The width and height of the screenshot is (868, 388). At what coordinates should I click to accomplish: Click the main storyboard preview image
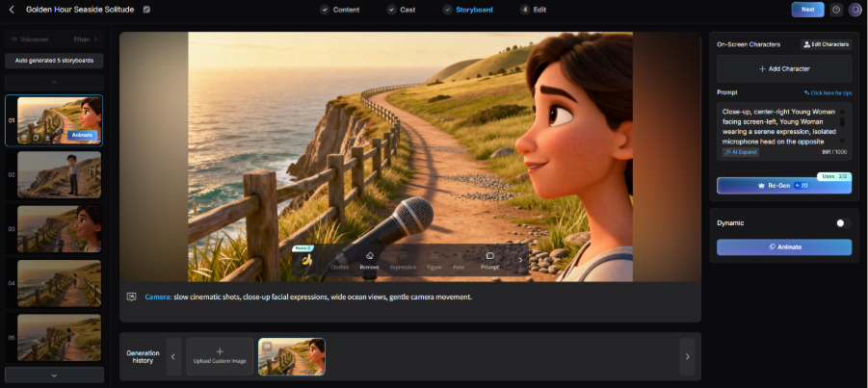click(x=410, y=157)
